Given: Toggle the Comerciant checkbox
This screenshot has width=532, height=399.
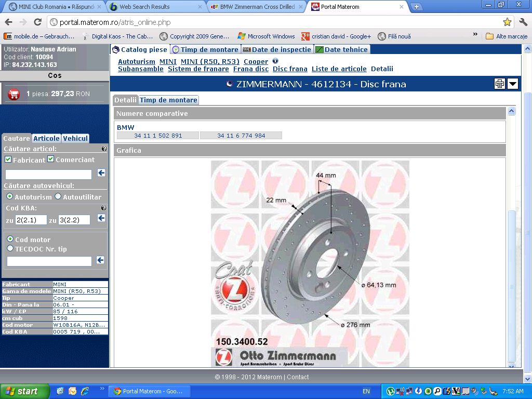Looking at the screenshot, I should click(x=50, y=158).
